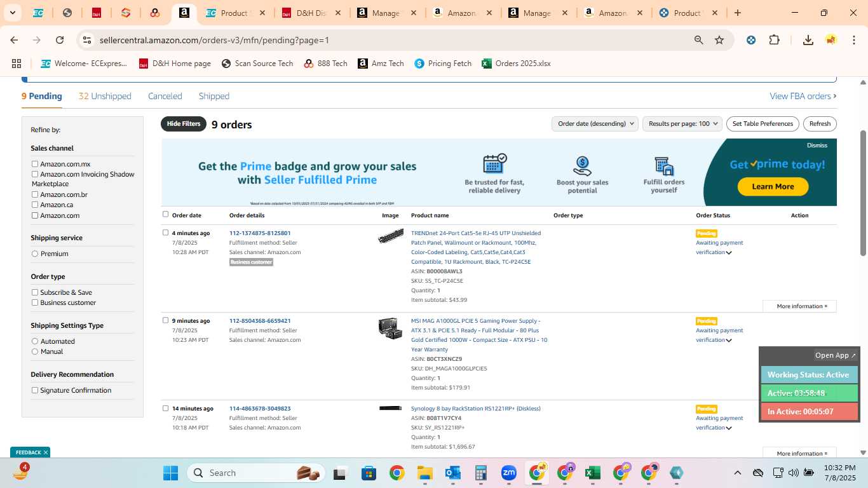Check Amazon.com Invoicing Shadow Marketplace filter
Viewport: 868px width, 488px height.
point(35,174)
